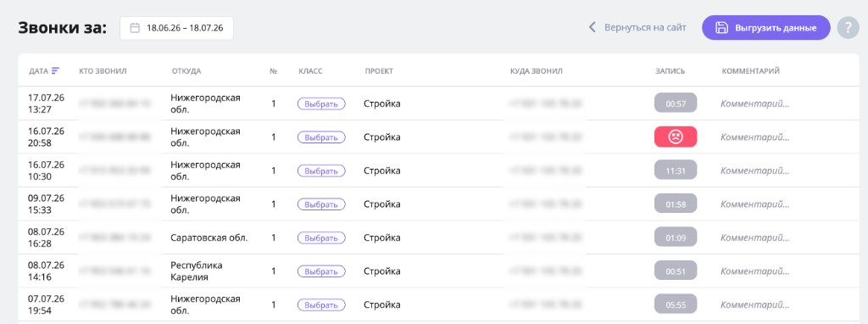
Task: Click the date cell 08.07.26 16:28
Action: pos(46,237)
